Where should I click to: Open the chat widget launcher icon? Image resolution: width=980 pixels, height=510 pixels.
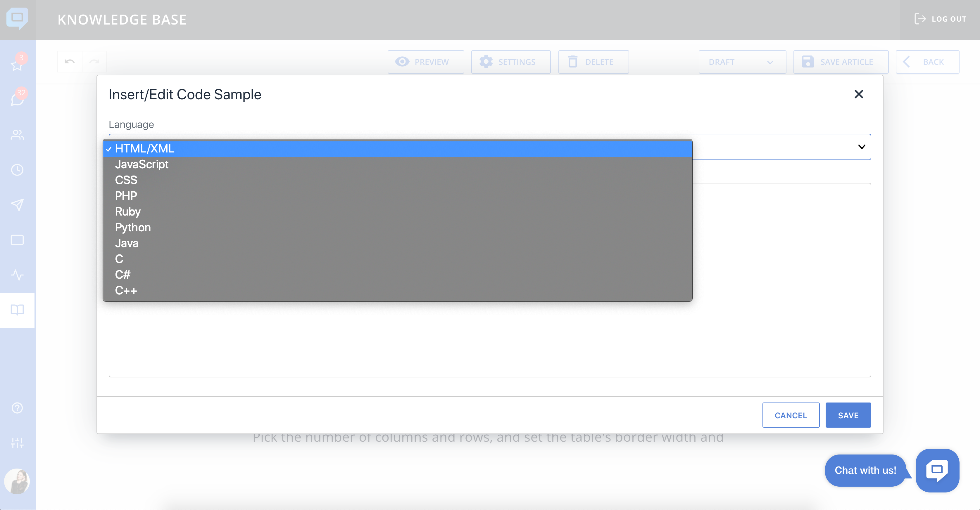pos(937,470)
